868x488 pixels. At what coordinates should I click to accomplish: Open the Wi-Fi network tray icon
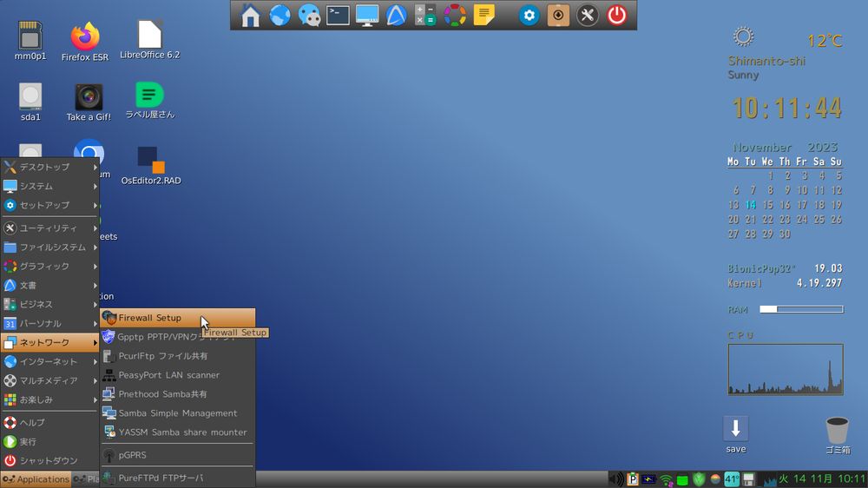[x=666, y=479]
